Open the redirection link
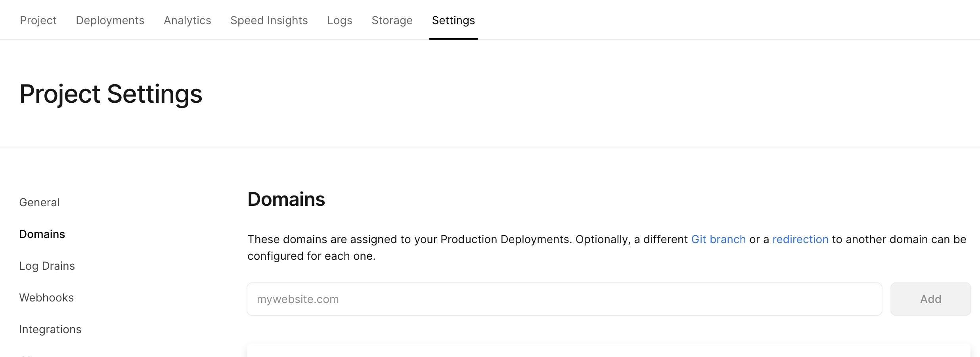Viewport: 980px width, 357px height. (800, 239)
